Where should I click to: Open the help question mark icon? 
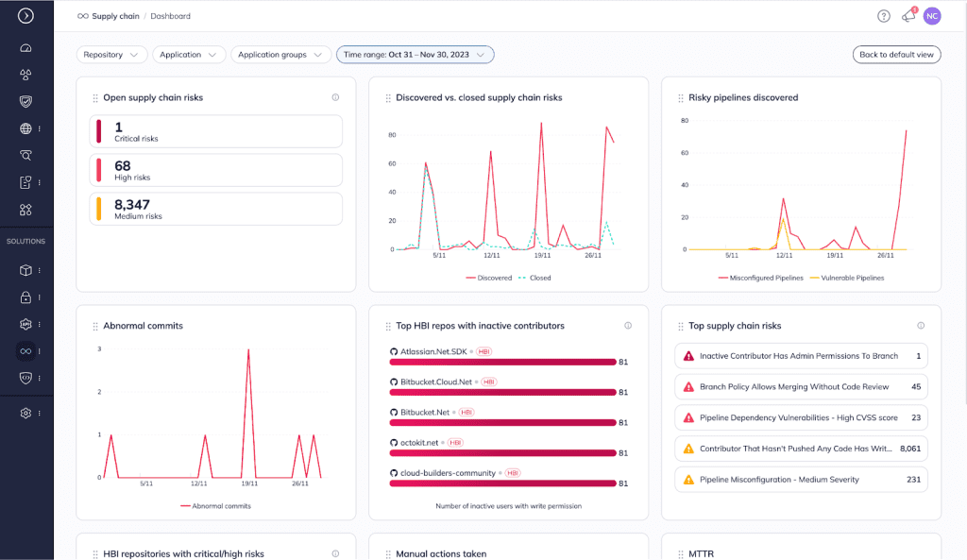pos(883,16)
